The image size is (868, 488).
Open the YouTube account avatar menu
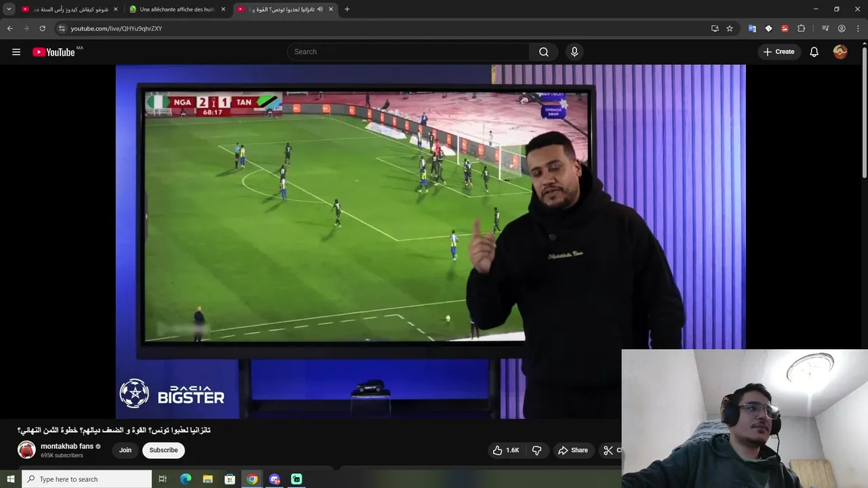pos(840,52)
